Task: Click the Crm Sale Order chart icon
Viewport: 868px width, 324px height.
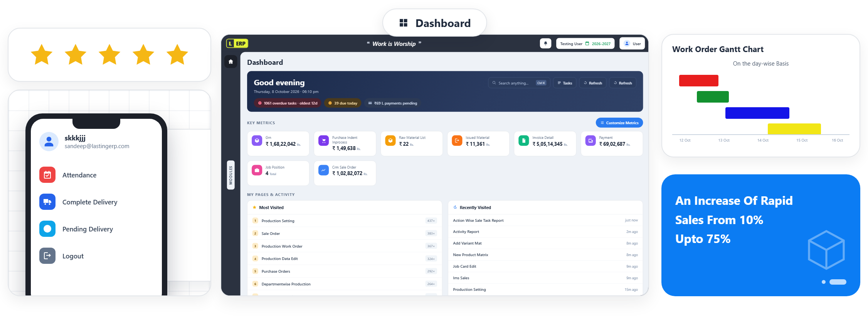Action: (x=324, y=170)
